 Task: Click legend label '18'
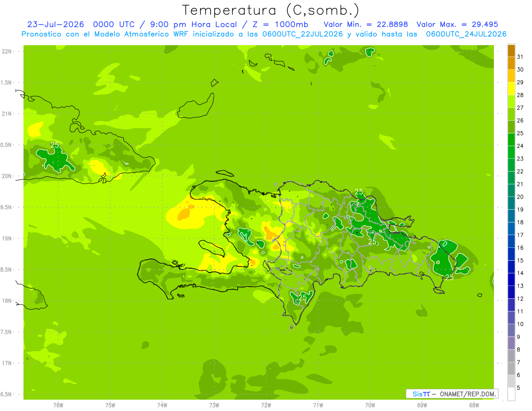pos(520,222)
